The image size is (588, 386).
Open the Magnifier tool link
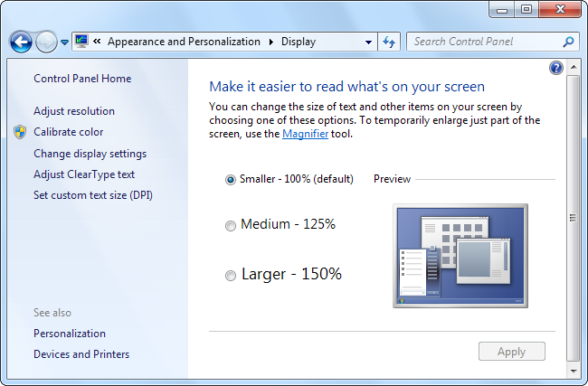pyautogui.click(x=304, y=134)
